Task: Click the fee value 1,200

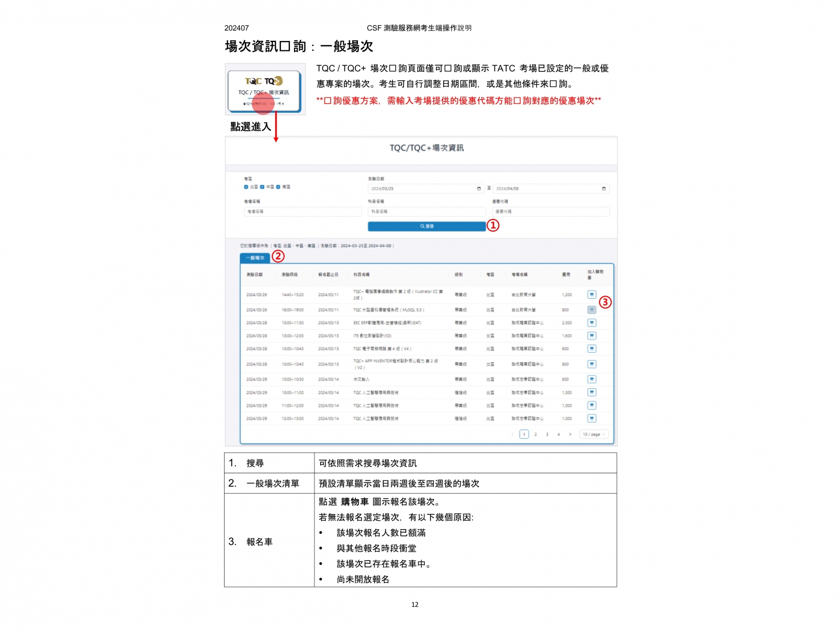Action: [x=567, y=295]
